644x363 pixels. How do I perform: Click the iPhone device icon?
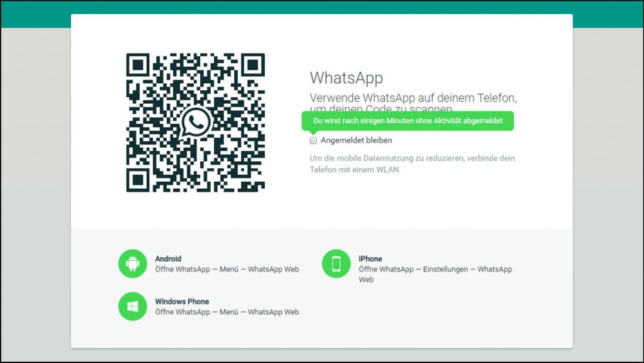point(336,264)
